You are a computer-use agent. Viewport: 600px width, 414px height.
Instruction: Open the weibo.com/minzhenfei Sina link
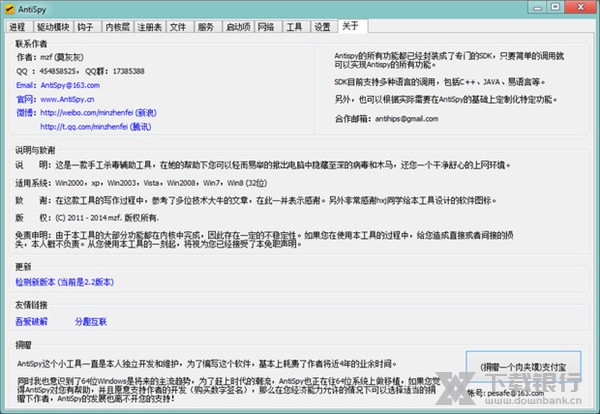pos(98,113)
